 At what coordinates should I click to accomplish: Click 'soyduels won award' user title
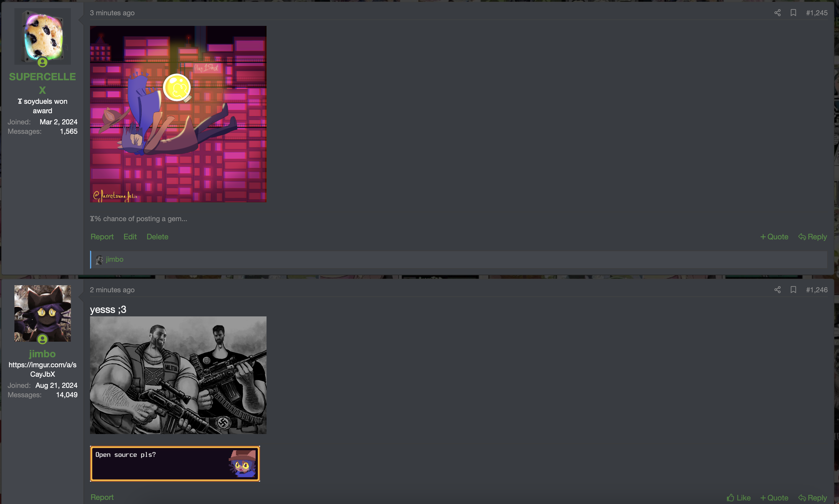[42, 106]
